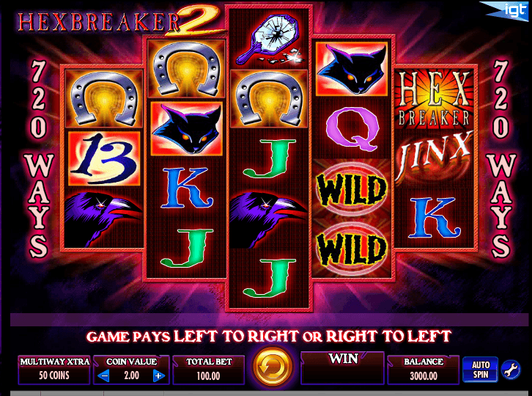The image size is (532, 396).
Task: Open the wrench settings icon
Action: pyautogui.click(x=511, y=370)
